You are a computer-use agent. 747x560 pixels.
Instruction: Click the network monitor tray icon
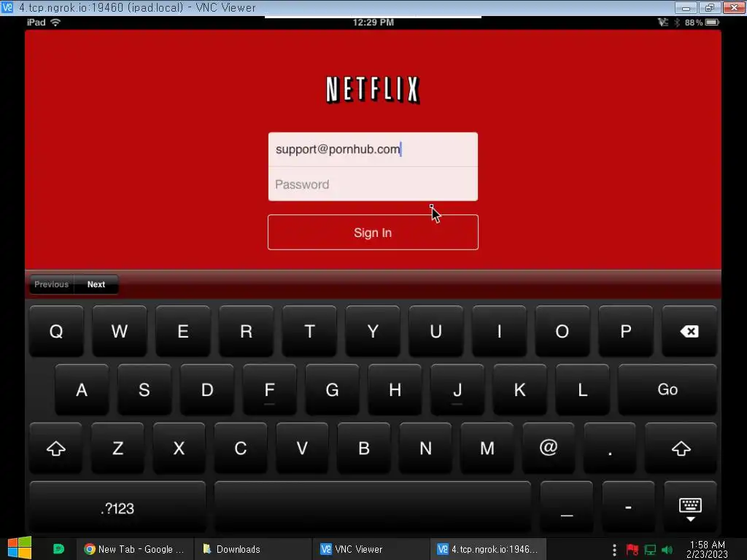650,550
